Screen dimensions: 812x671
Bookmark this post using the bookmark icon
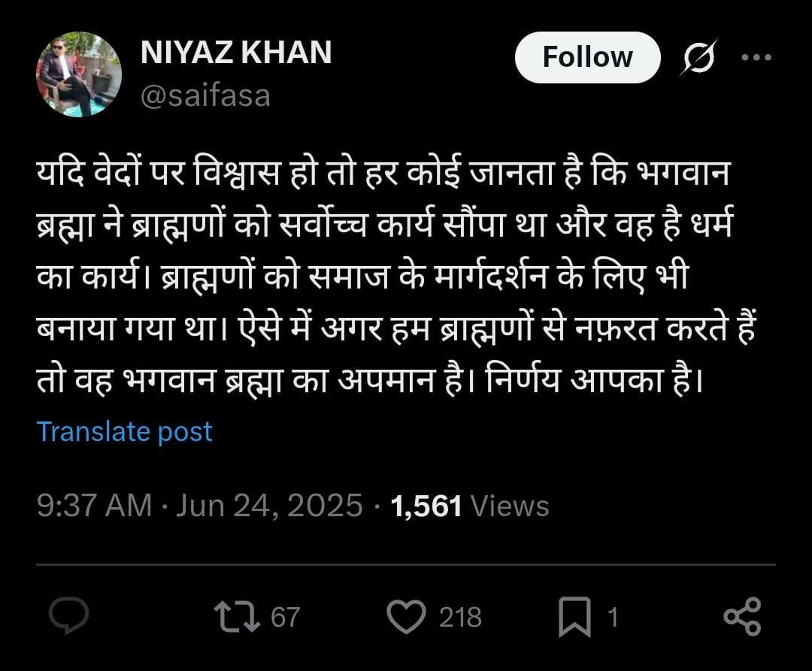[x=575, y=618]
